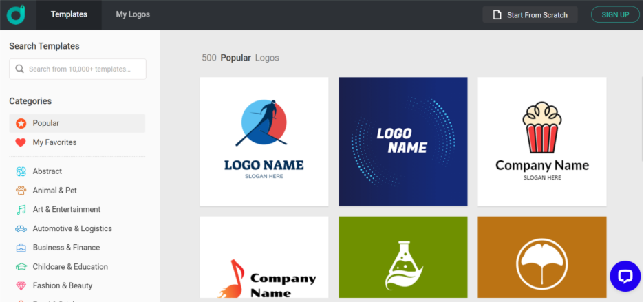Screen dimensions: 644x302
Task: Click the swirl icon beside Abstract
Action: tap(21, 171)
